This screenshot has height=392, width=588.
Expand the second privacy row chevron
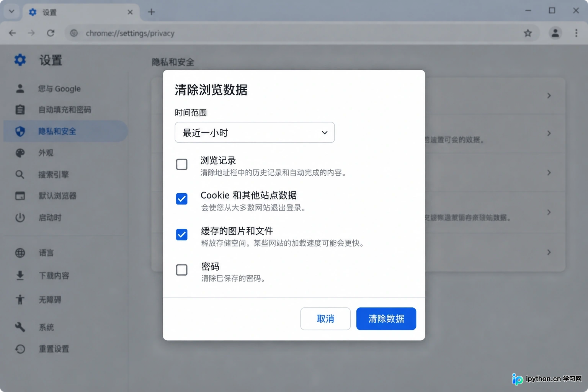click(549, 133)
